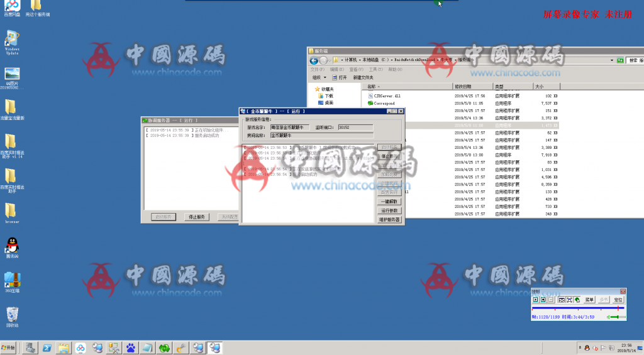644x355 pixels.
Task: Click the 运行参数 button
Action: pyautogui.click(x=389, y=210)
